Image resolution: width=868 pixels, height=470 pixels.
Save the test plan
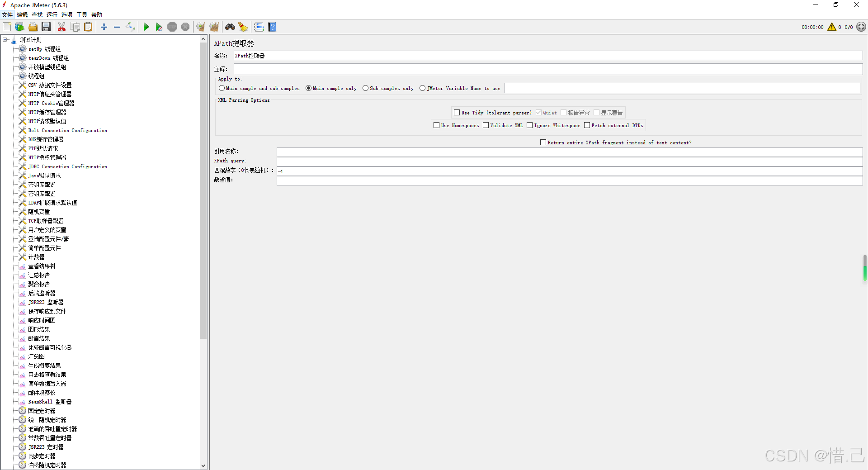coord(46,27)
